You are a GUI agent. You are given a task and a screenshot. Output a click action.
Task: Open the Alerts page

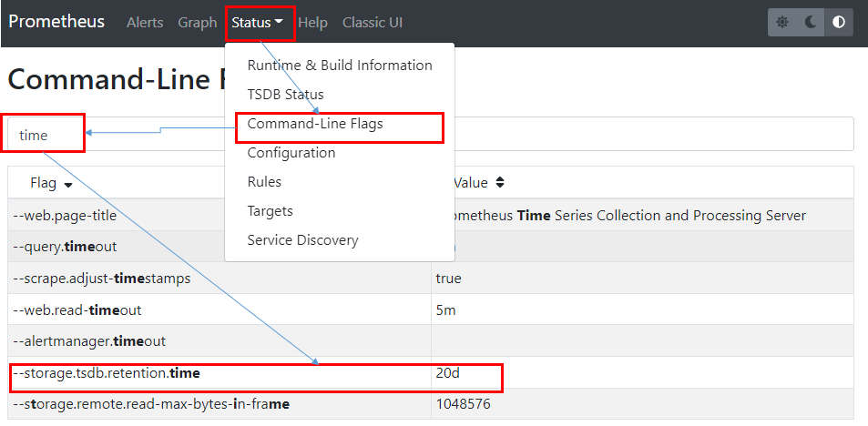pos(145,23)
